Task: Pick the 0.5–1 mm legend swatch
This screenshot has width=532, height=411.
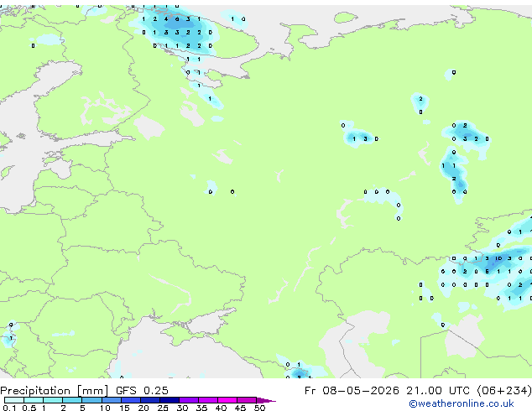Action: point(34,400)
